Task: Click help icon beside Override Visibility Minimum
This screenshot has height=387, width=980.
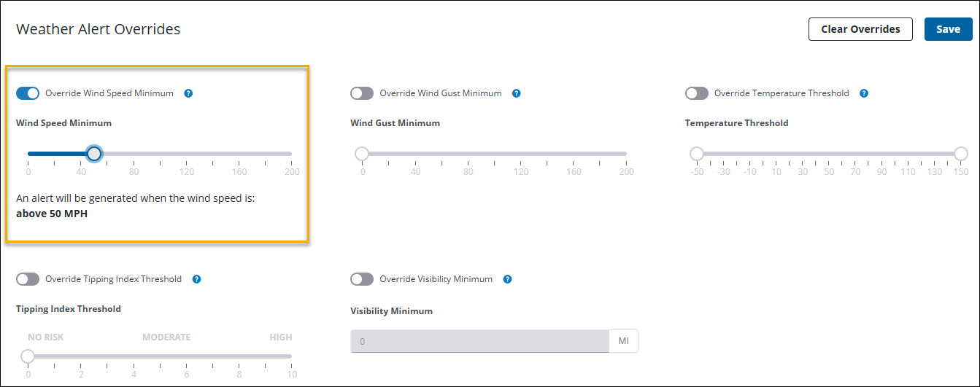Action: coord(507,279)
